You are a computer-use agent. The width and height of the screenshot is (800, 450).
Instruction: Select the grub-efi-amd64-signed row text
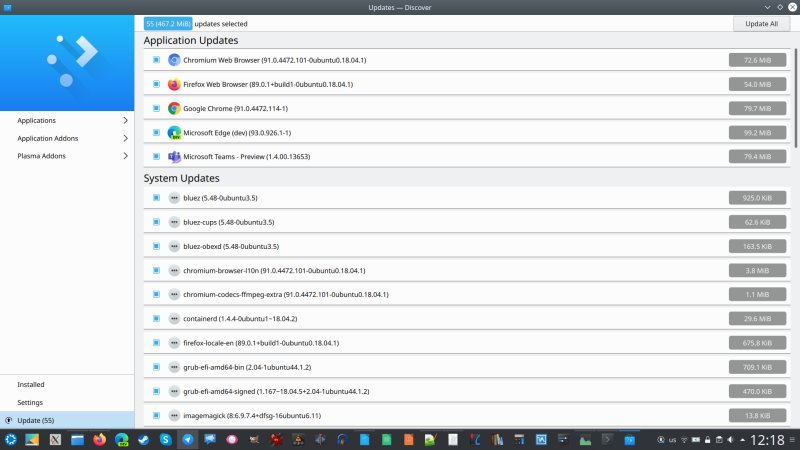pyautogui.click(x=276, y=391)
